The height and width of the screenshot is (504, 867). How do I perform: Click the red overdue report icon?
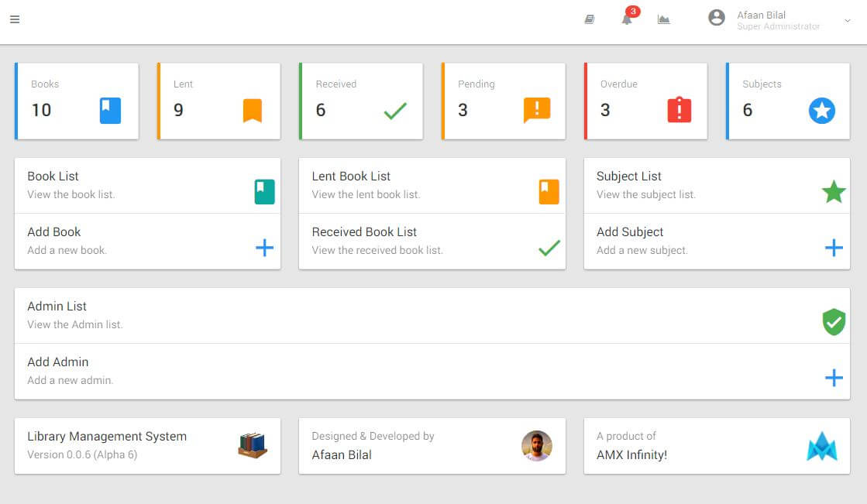[x=679, y=111]
